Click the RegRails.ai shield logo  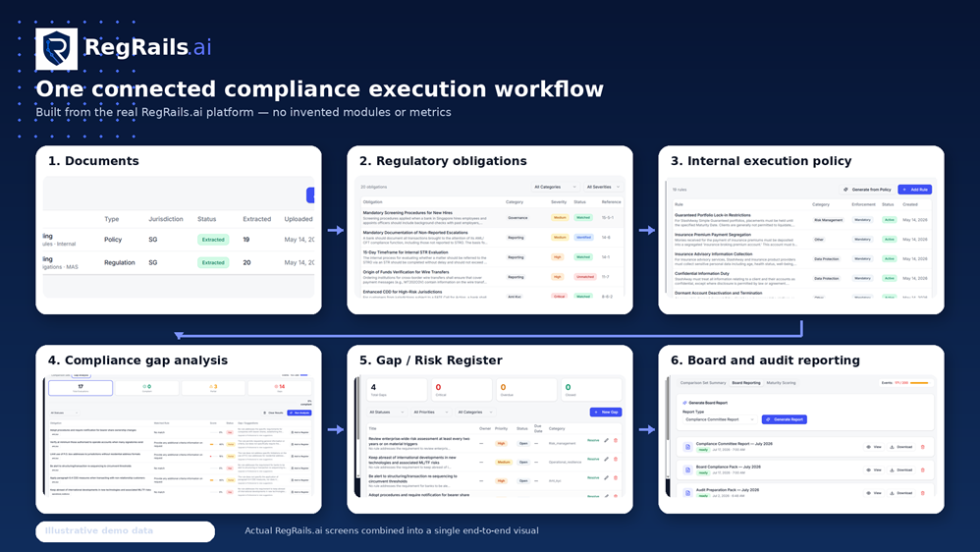56,49
